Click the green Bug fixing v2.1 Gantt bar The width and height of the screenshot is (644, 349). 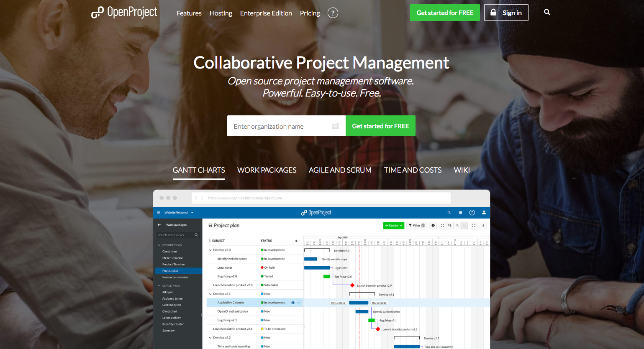coord(371,320)
